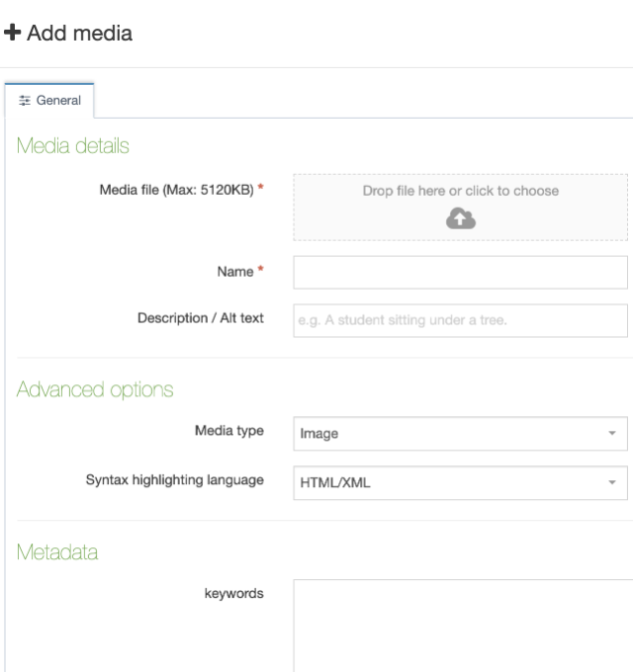Click the Advanced options section heading
Viewport: 633px width, 672px height.
(x=95, y=390)
